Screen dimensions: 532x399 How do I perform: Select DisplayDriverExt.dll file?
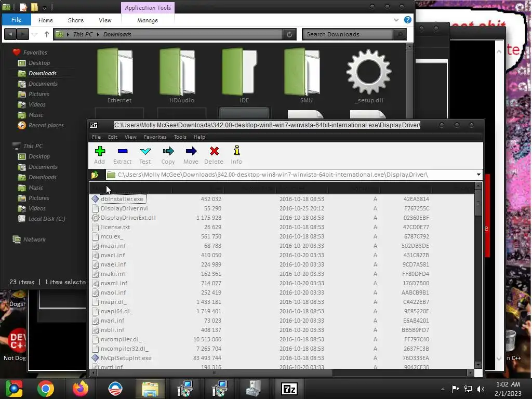(x=128, y=218)
